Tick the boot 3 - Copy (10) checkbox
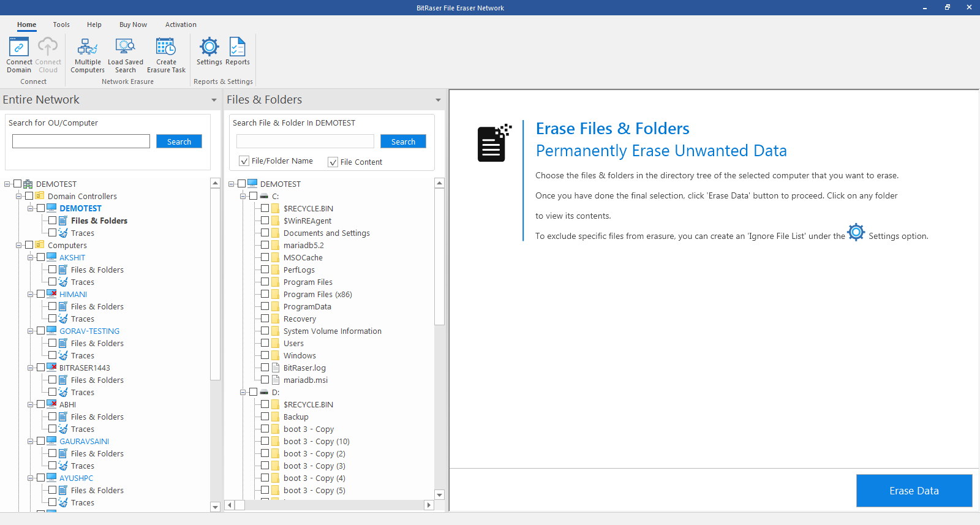 (265, 441)
